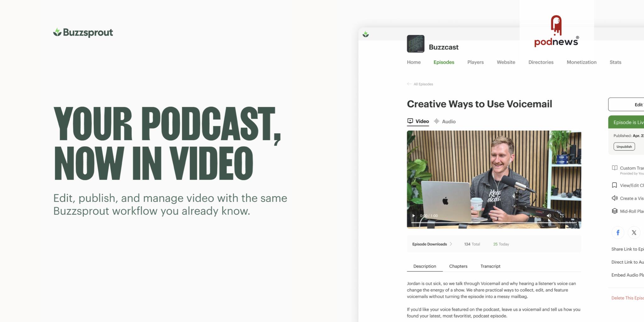Go to the Monetization tab
644x322 pixels.
click(x=581, y=62)
